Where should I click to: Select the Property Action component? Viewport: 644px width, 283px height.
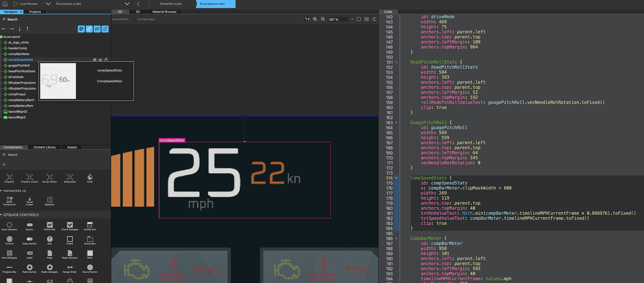click(30, 178)
